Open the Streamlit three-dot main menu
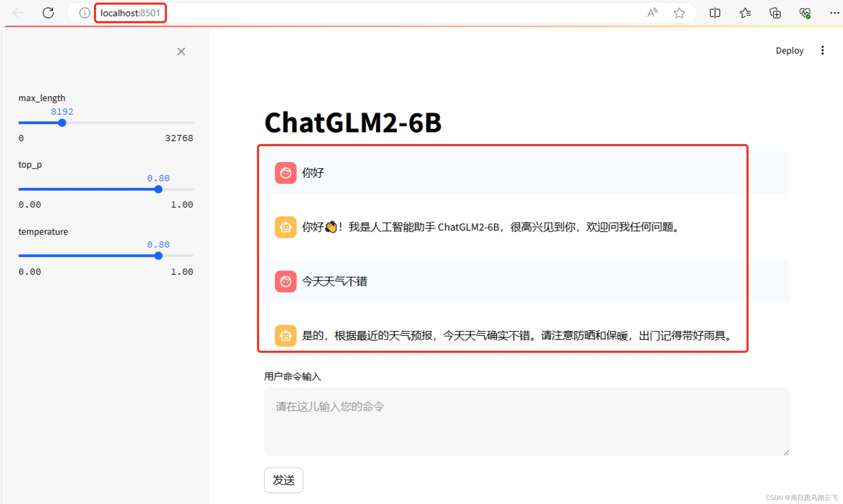This screenshot has width=843, height=504. (822, 50)
